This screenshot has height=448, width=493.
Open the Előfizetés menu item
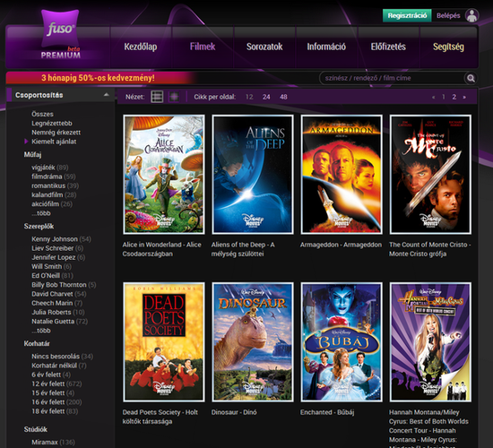point(388,47)
